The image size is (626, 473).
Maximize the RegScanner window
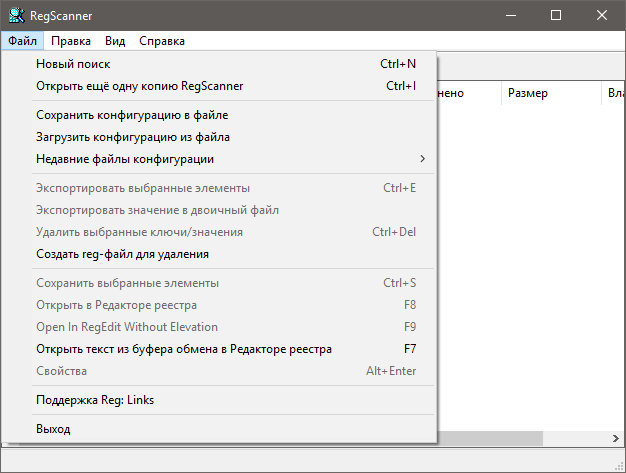(x=556, y=16)
